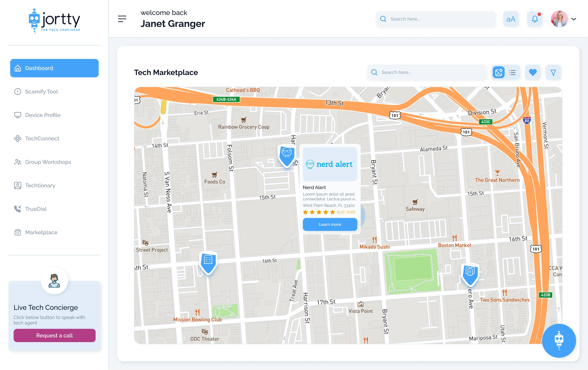Open the font size aA tool
Image resolution: width=588 pixels, height=370 pixels.
coord(511,19)
